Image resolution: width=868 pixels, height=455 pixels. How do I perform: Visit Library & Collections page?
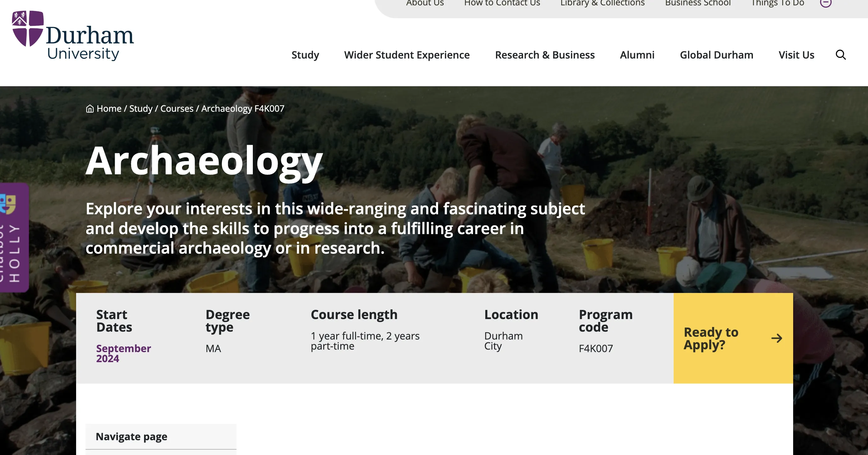(x=602, y=3)
